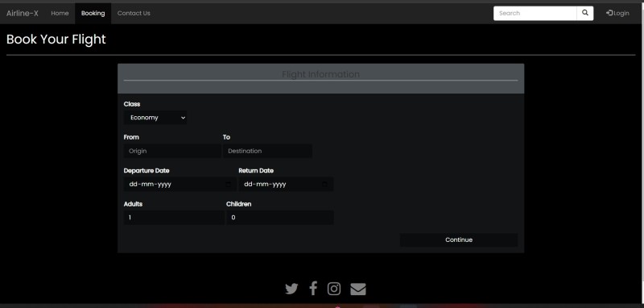Click the Continue button

pyautogui.click(x=459, y=239)
